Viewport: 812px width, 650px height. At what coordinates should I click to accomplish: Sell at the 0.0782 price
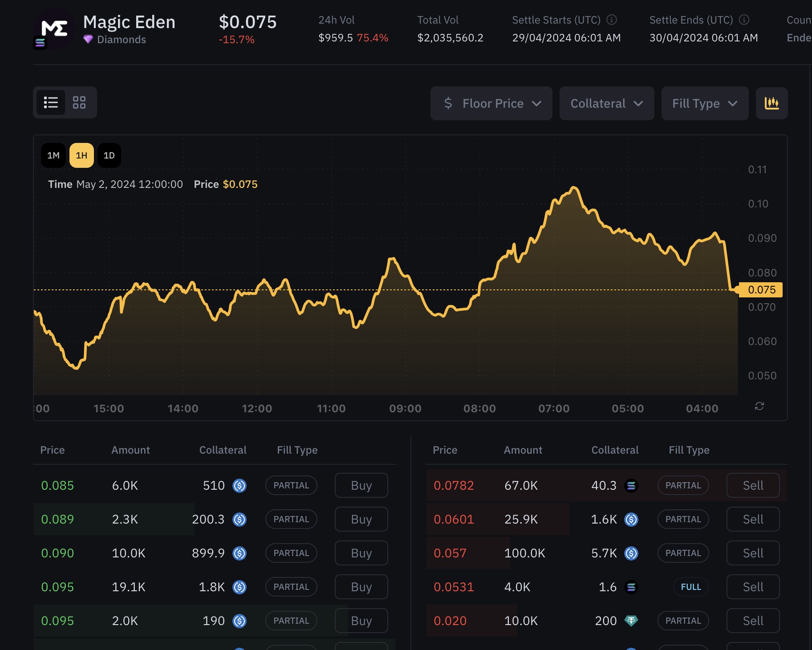coord(753,485)
